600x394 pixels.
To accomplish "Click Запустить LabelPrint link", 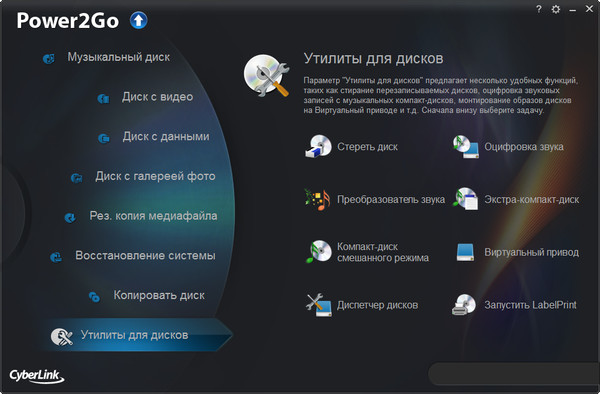I will point(530,305).
